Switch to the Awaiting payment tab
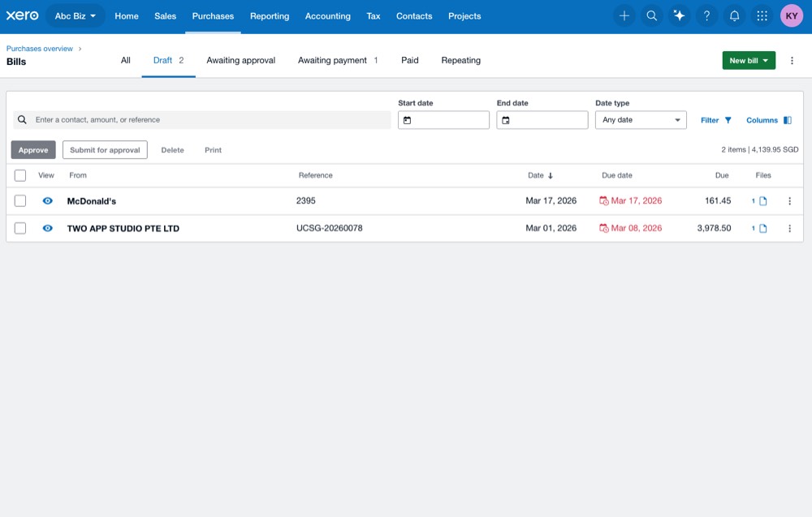 [338, 61]
